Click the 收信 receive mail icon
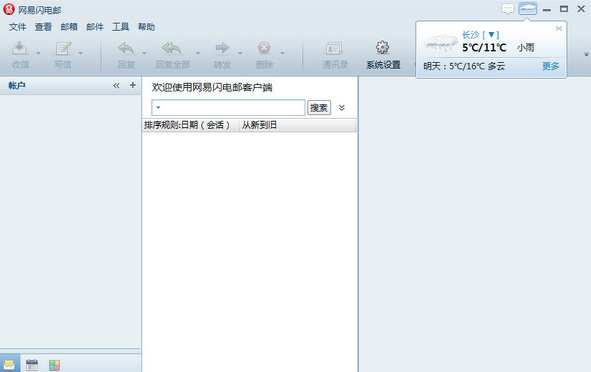Screen dimensions: 591x372 coord(20,49)
